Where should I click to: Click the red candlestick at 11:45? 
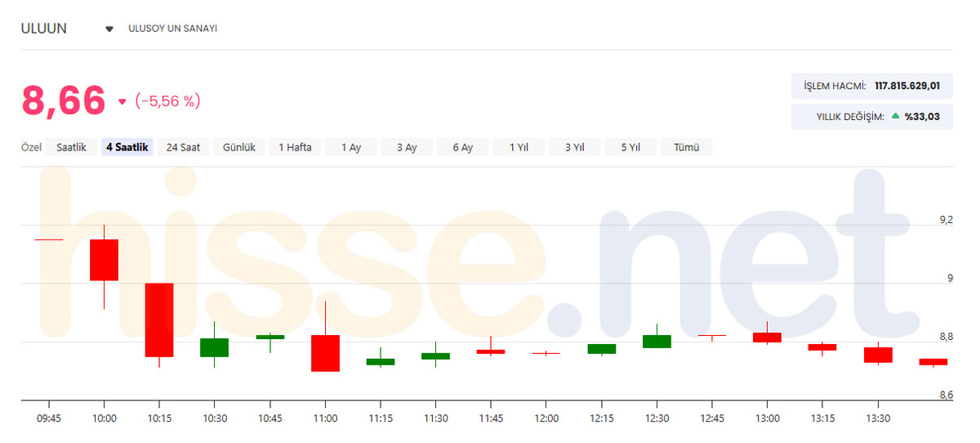pos(491,351)
